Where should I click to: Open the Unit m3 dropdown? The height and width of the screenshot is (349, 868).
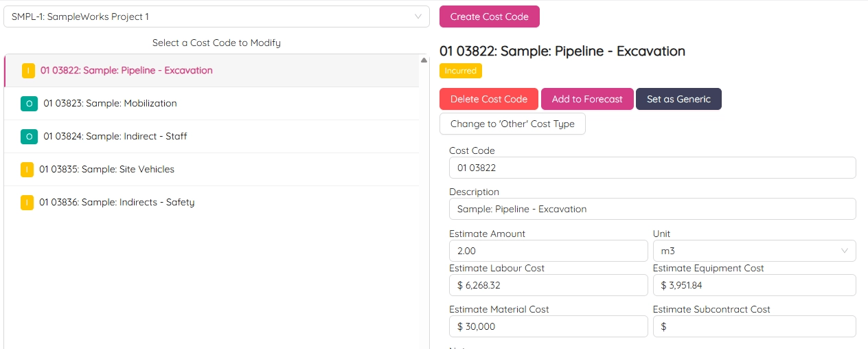click(754, 251)
